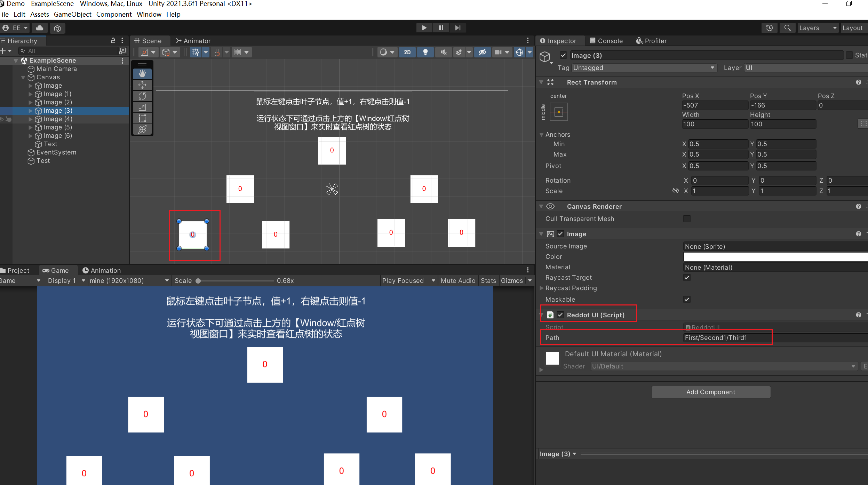
Task: Select the Rotate tool
Action: 142,96
